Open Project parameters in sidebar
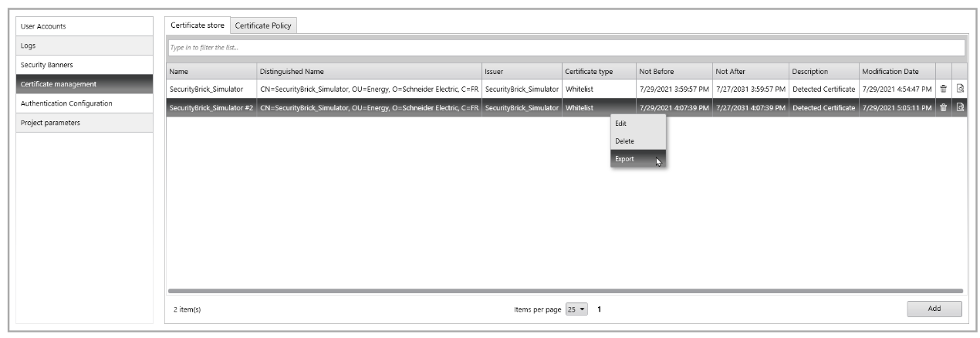The height and width of the screenshot is (338, 980). pyautogui.click(x=85, y=123)
